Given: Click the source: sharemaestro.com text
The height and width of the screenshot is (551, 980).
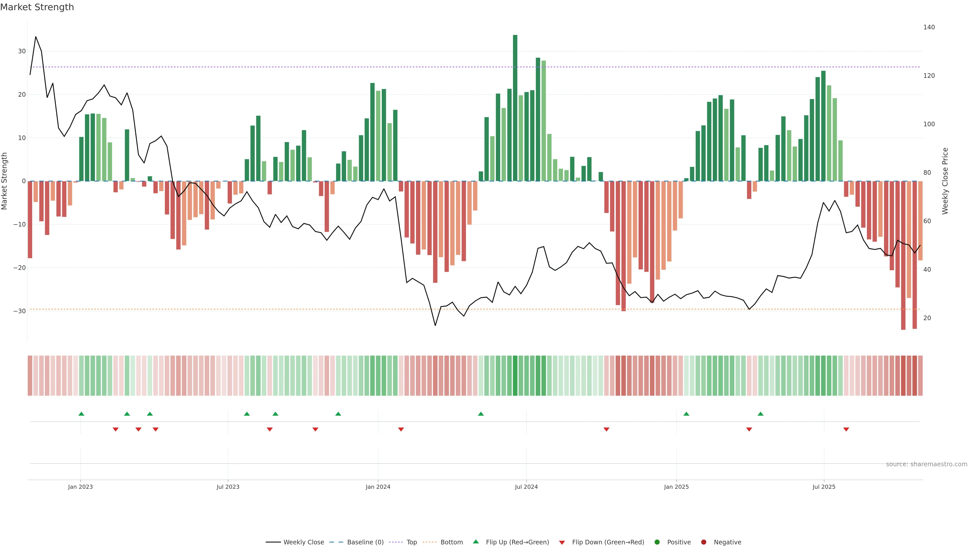Looking at the screenshot, I should coord(926,464).
